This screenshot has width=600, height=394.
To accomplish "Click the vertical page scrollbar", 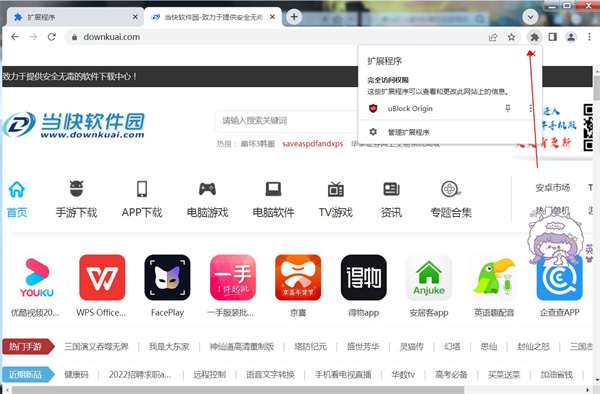I will click(597, 88).
